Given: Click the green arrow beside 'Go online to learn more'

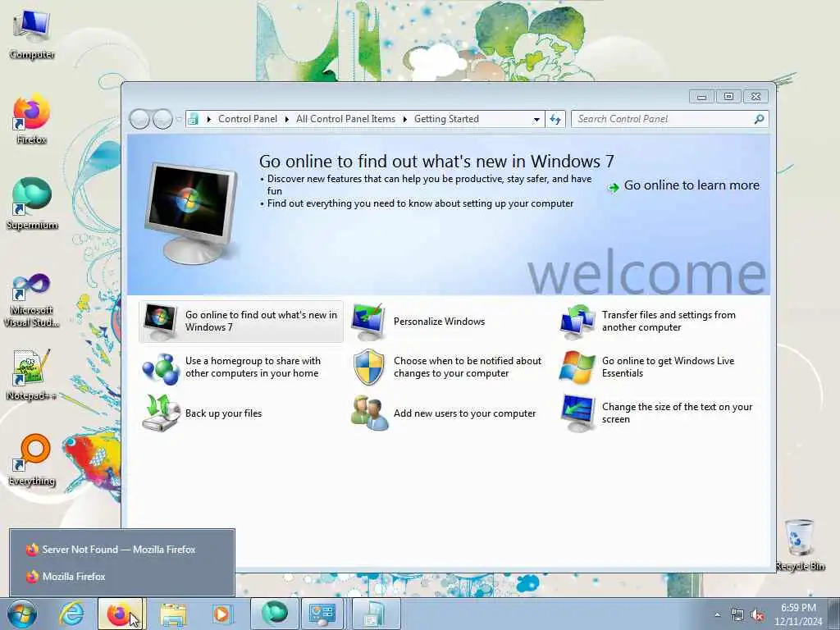Looking at the screenshot, I should (x=614, y=188).
